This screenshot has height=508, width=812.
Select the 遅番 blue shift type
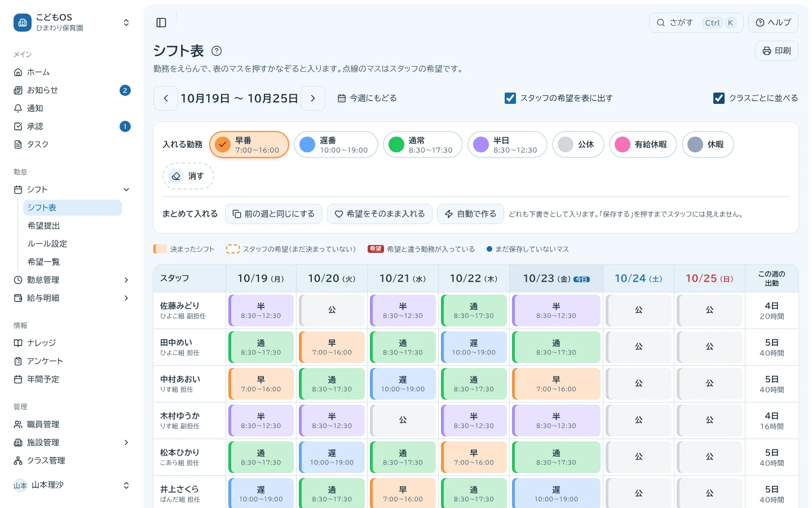point(336,144)
